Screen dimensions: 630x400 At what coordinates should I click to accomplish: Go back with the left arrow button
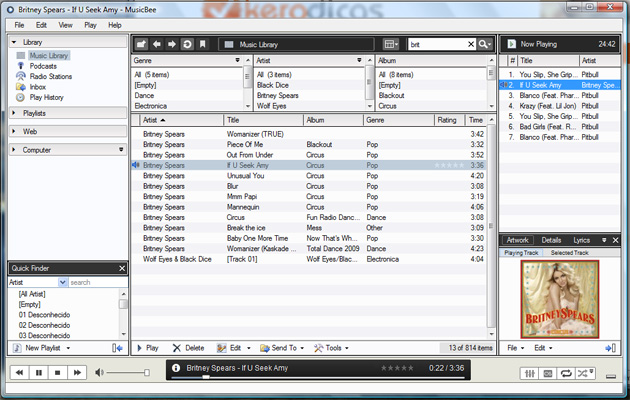(x=157, y=44)
